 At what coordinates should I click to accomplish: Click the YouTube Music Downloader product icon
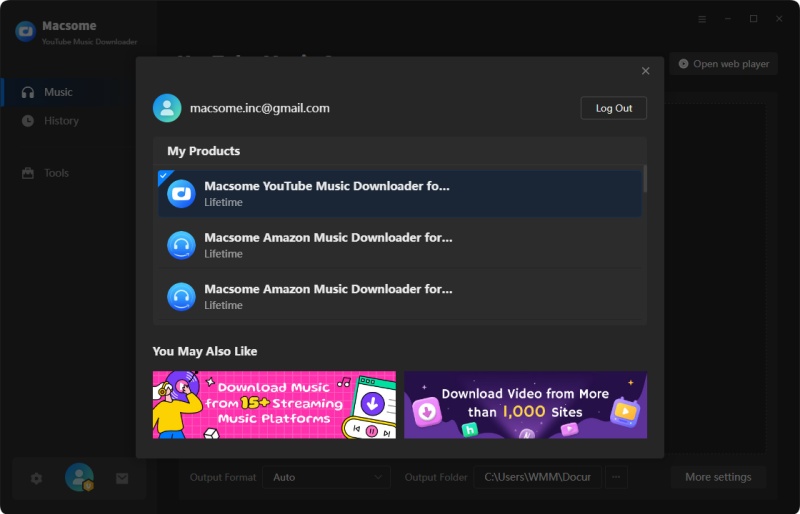[181, 194]
